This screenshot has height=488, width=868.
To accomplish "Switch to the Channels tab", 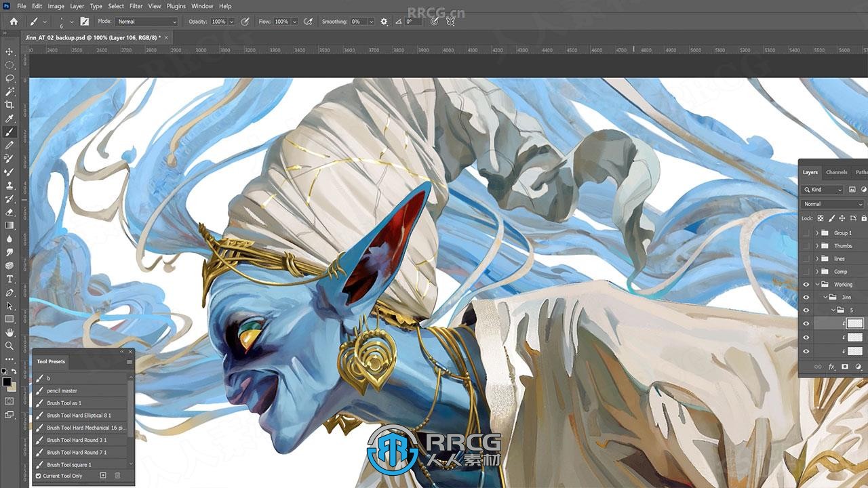I will click(x=836, y=172).
